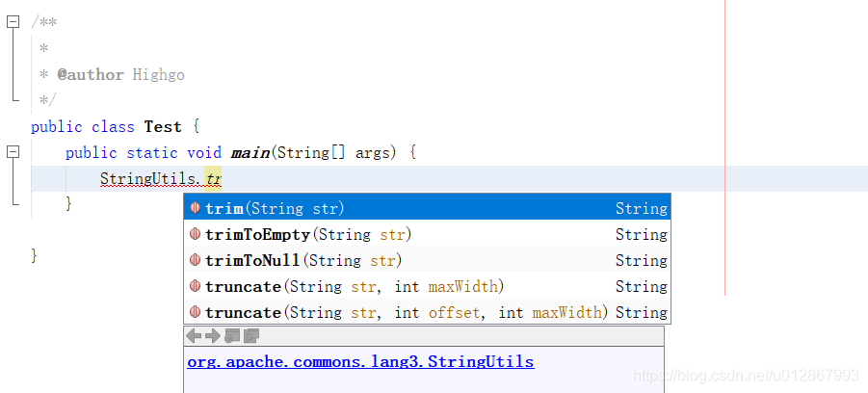Image resolution: width=868 pixels, height=393 pixels.
Task: Click the last icon in documentation toolbar
Action: tap(251, 336)
